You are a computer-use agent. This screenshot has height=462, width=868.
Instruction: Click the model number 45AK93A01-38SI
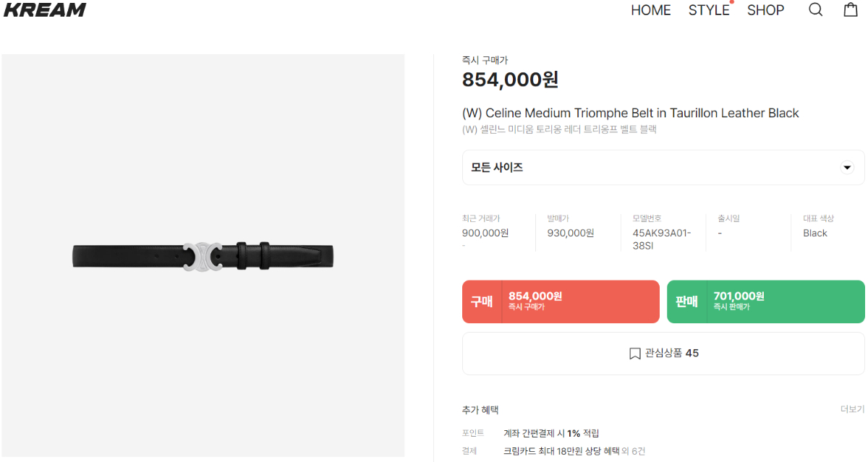[x=661, y=239]
